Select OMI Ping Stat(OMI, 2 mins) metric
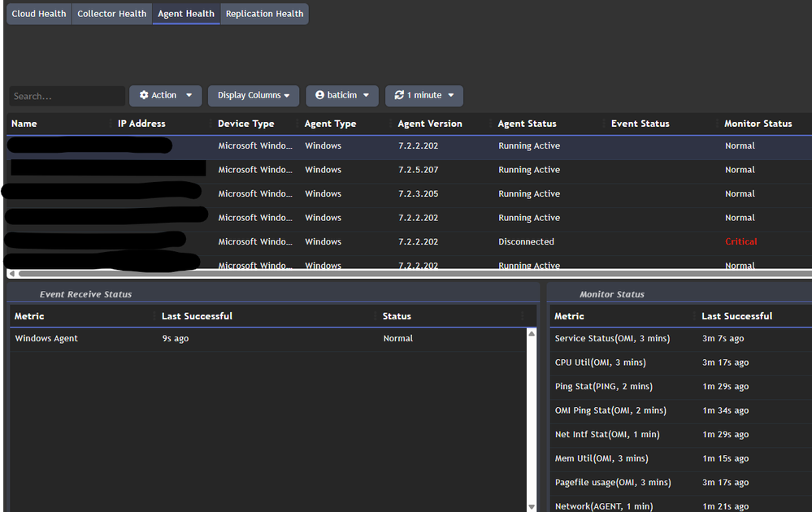The height and width of the screenshot is (512, 812). (x=610, y=410)
